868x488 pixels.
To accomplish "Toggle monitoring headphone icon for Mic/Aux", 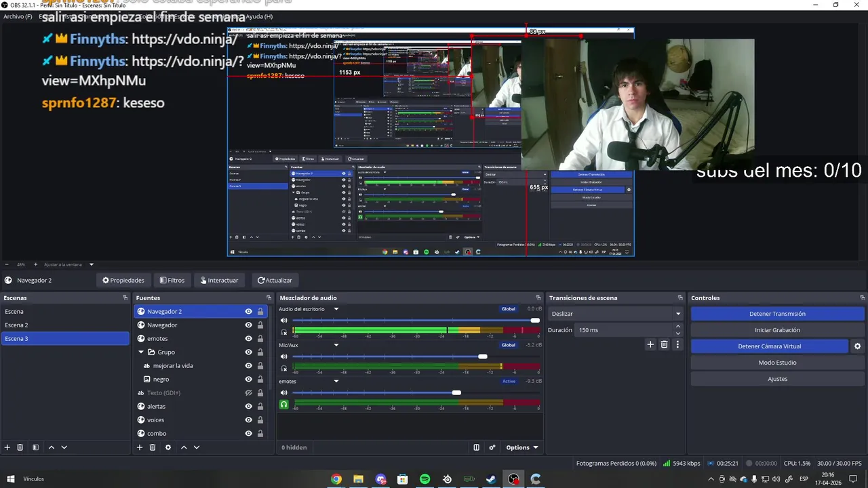I will [284, 368].
